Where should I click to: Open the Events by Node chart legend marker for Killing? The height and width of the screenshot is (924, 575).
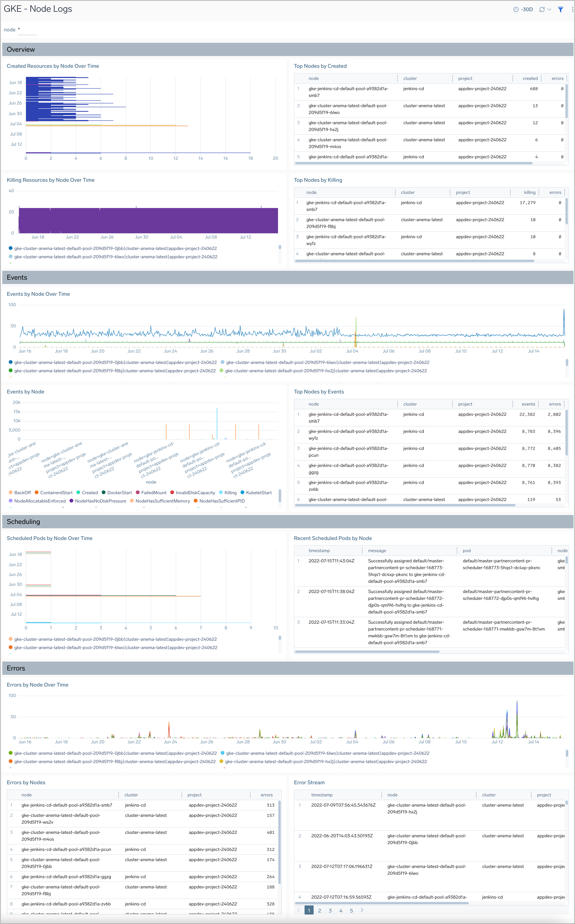[221, 493]
